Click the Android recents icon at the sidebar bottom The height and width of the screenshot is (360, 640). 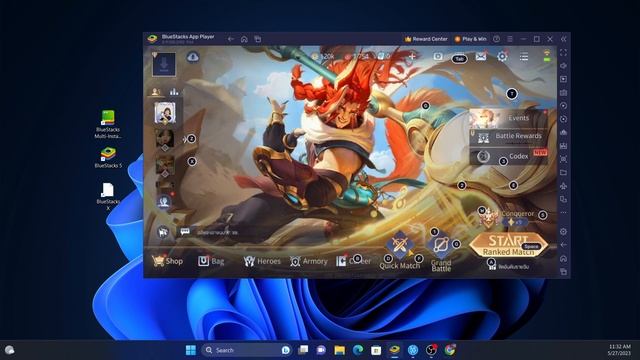point(563,272)
